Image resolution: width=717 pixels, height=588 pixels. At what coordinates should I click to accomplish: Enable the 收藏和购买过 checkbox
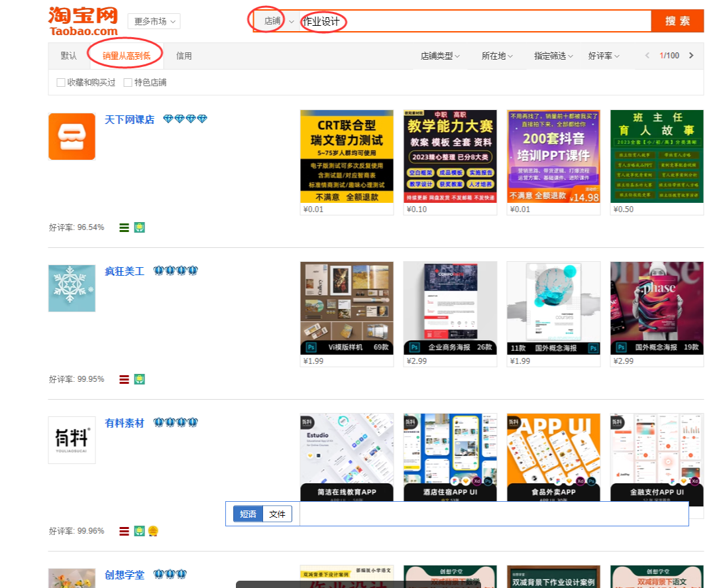tap(61, 83)
